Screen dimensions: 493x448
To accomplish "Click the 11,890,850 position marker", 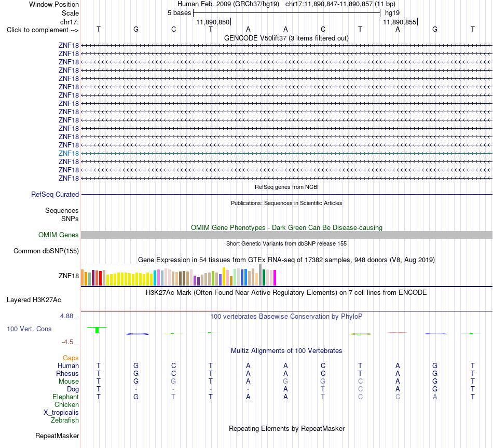I will click(x=213, y=22).
